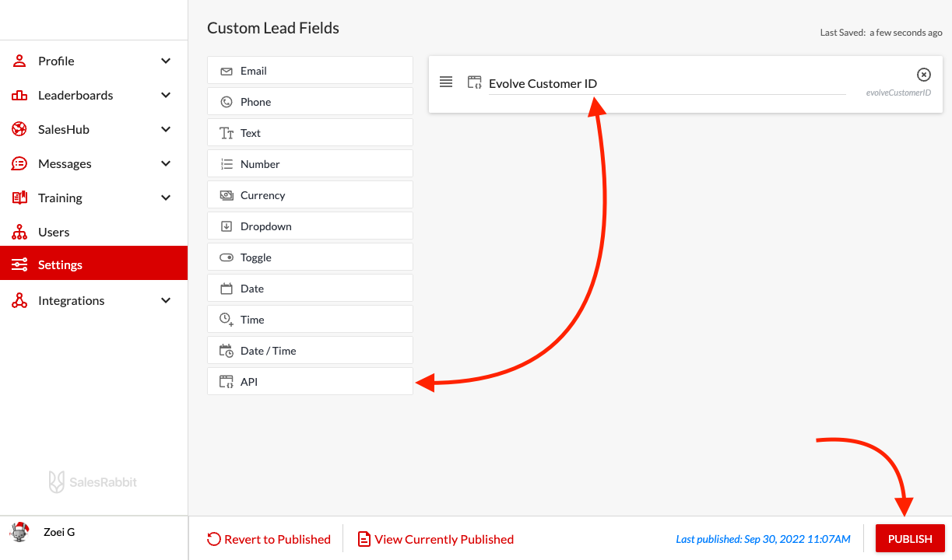
Task: Click the Settings sliders icon
Action: click(19, 264)
